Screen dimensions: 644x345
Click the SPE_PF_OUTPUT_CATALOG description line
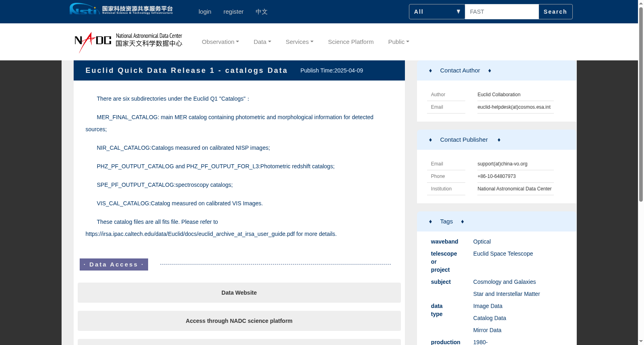(165, 185)
